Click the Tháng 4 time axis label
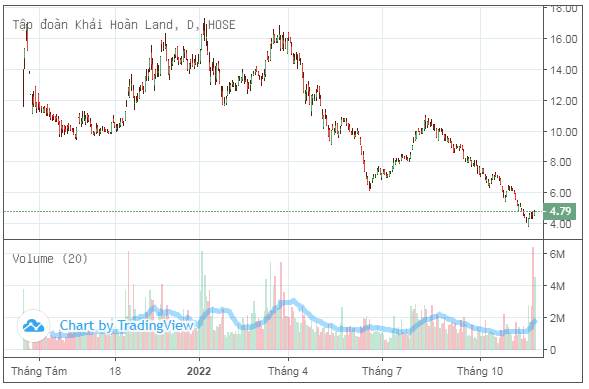 [288, 371]
